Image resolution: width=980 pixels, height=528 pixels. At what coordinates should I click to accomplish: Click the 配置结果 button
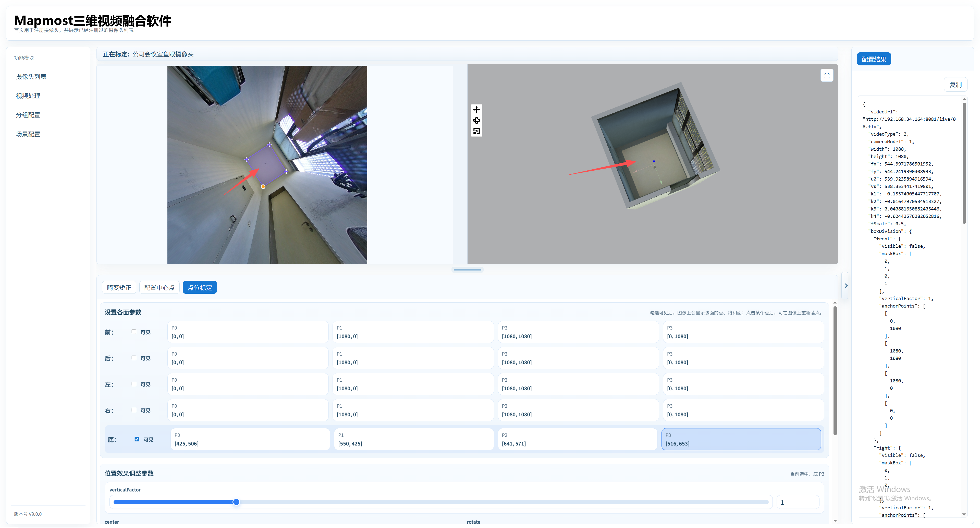pyautogui.click(x=874, y=59)
